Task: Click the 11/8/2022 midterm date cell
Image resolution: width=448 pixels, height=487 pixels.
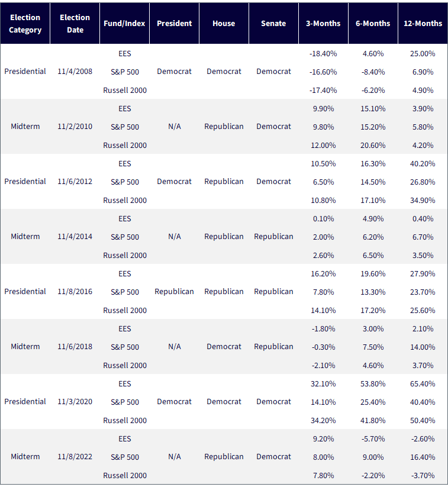Action: [75, 457]
